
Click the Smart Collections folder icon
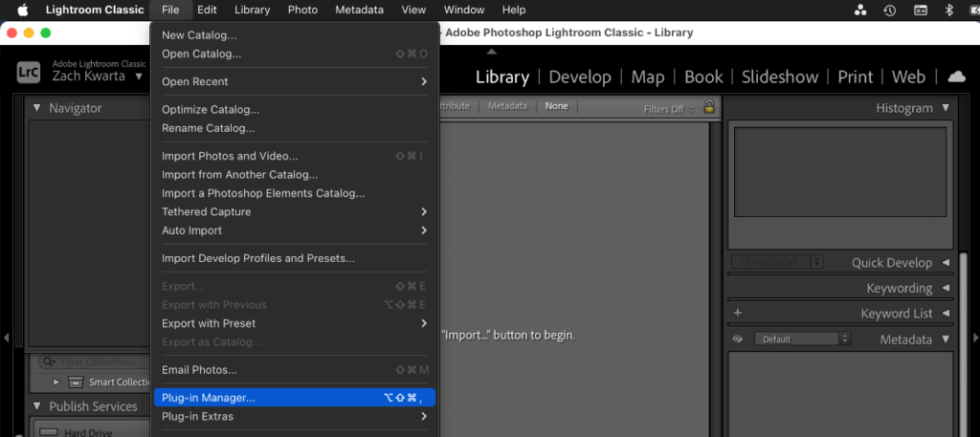point(75,382)
